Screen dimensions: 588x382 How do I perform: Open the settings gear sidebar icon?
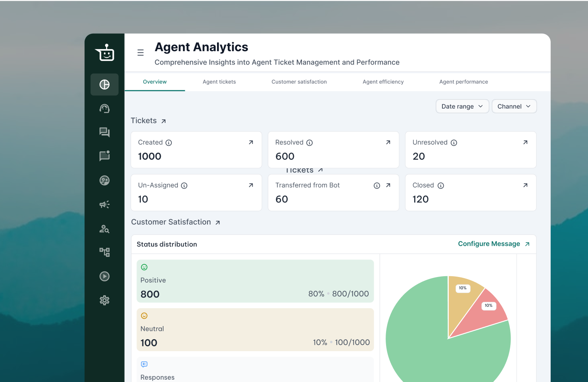point(104,300)
